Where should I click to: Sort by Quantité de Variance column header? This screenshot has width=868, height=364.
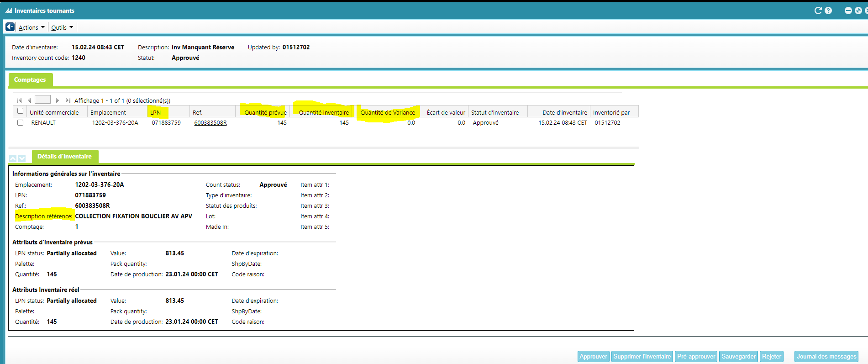click(x=387, y=112)
